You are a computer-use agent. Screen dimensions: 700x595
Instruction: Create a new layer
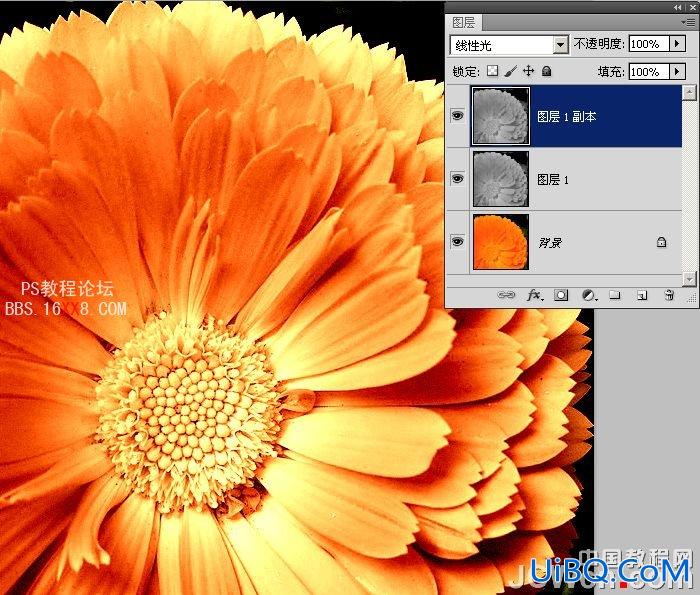(642, 295)
